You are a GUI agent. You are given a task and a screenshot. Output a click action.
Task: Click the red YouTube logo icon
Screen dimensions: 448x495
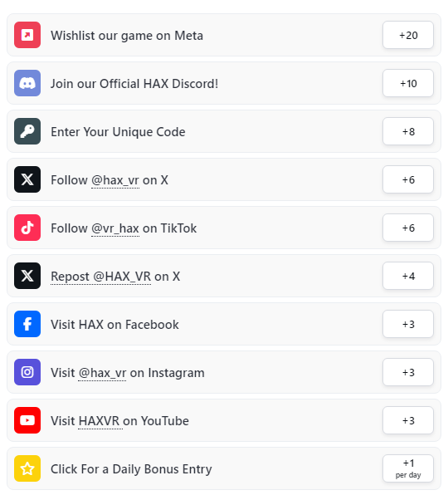(x=27, y=420)
